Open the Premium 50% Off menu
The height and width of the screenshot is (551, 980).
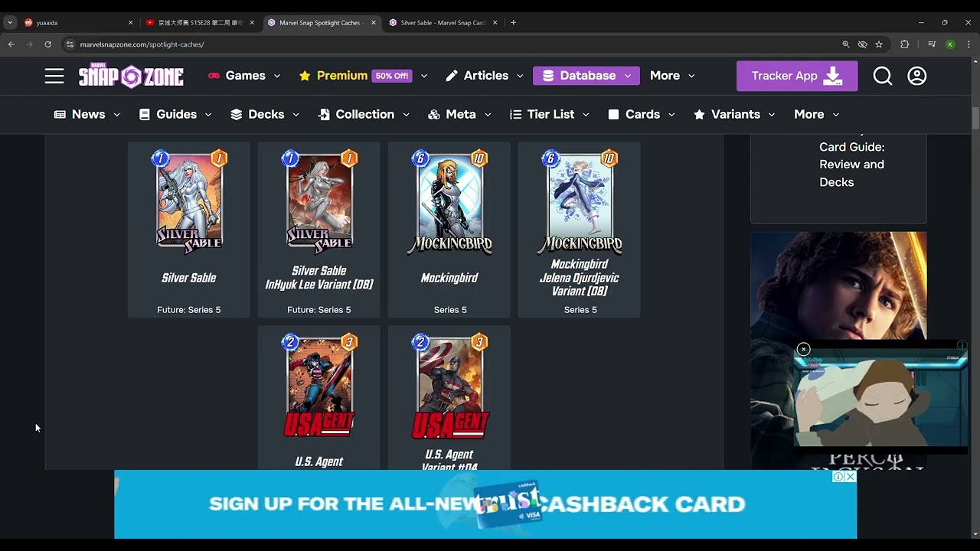(x=363, y=76)
